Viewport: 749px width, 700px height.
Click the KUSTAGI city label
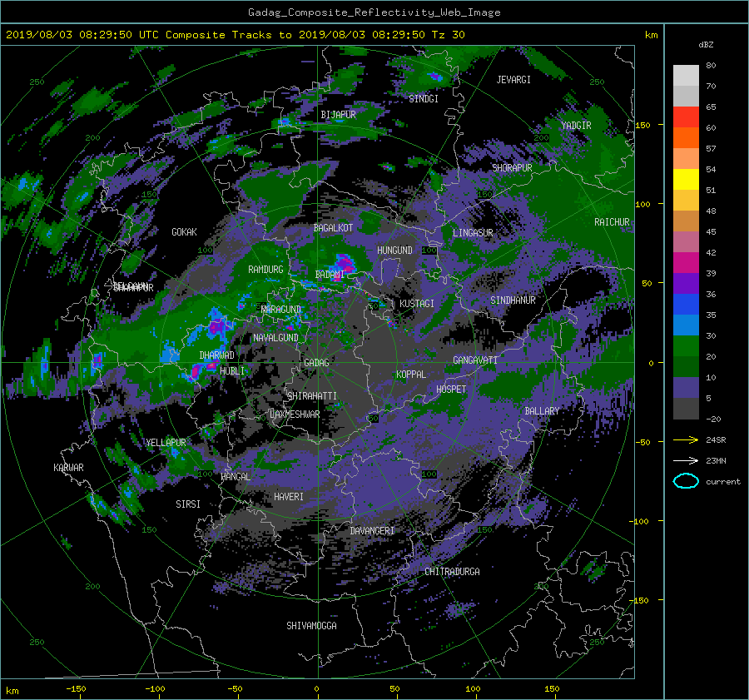(x=417, y=304)
